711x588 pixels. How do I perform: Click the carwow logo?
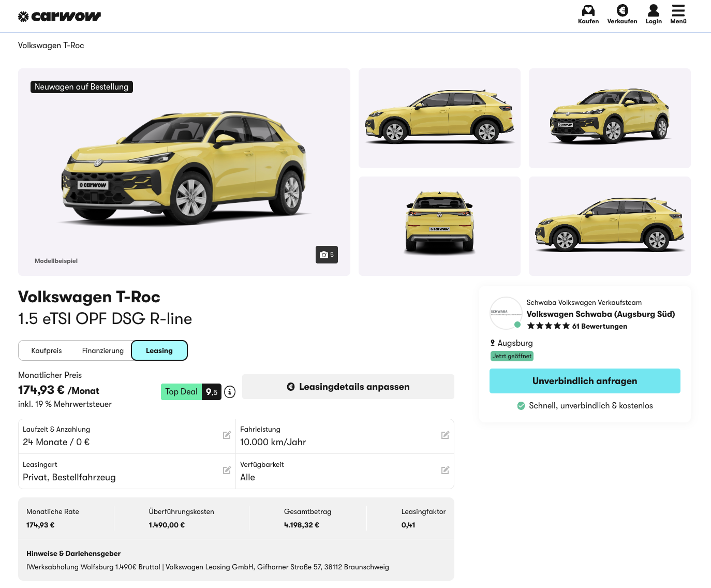(x=60, y=17)
